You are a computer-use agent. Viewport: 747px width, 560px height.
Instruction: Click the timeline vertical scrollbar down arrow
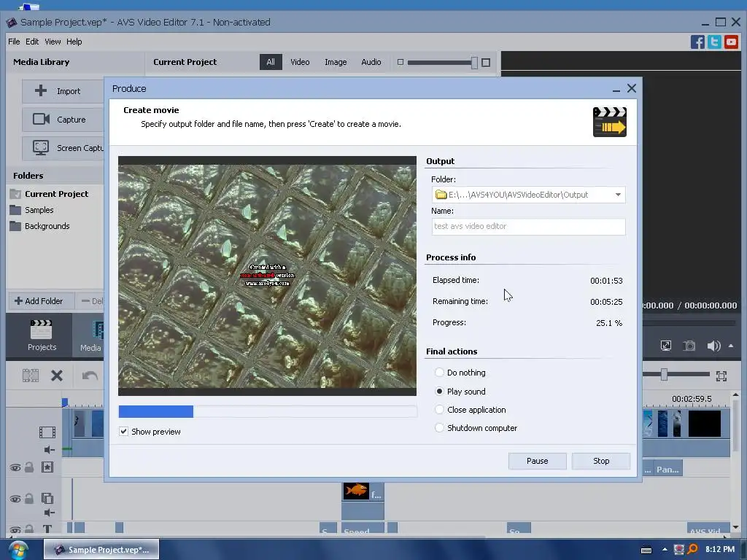pyautogui.click(x=735, y=527)
